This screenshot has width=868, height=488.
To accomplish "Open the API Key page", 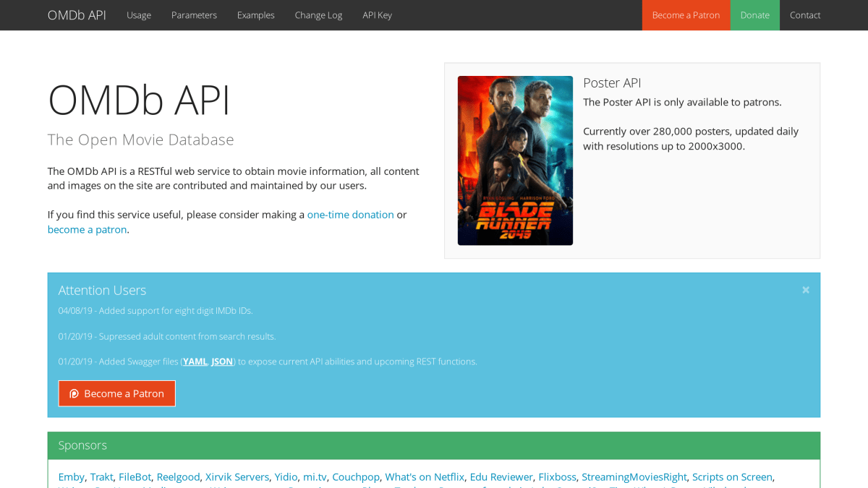I will (x=377, y=15).
